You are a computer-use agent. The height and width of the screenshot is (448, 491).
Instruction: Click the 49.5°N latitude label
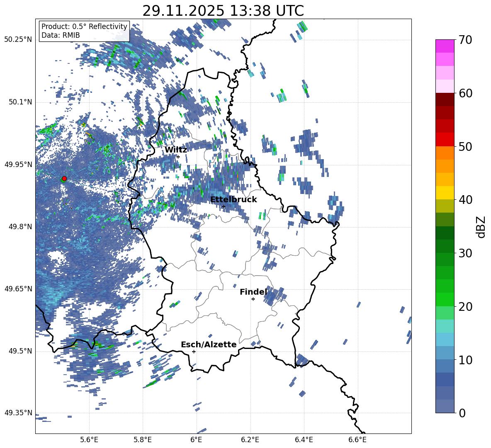[20, 351]
